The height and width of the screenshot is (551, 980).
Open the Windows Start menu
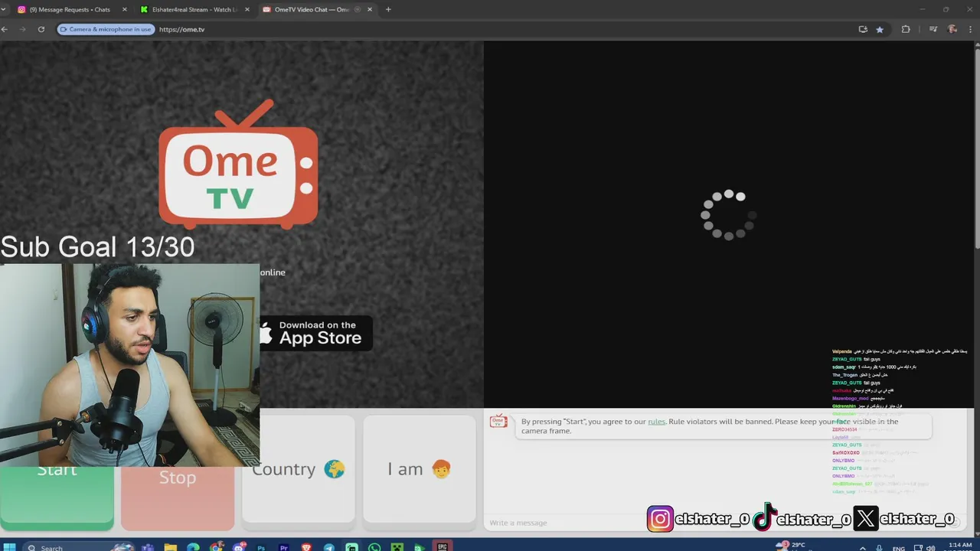(10, 547)
